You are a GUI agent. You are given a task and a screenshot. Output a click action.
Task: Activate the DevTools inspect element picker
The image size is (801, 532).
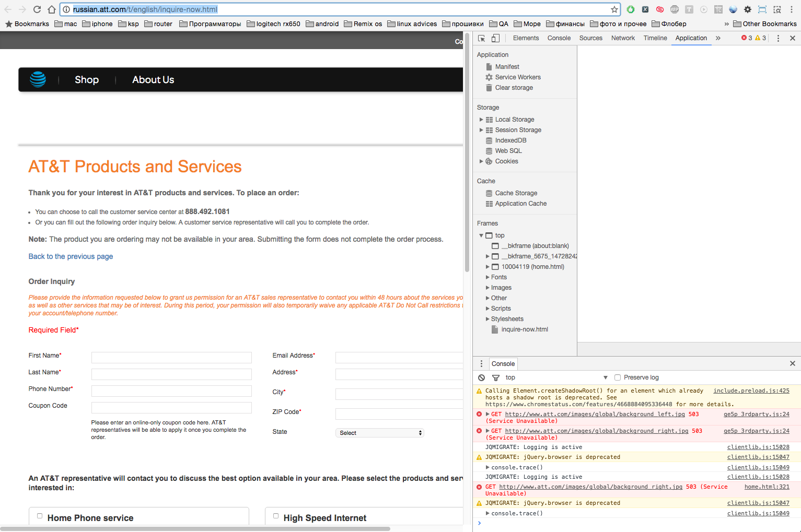[482, 38]
